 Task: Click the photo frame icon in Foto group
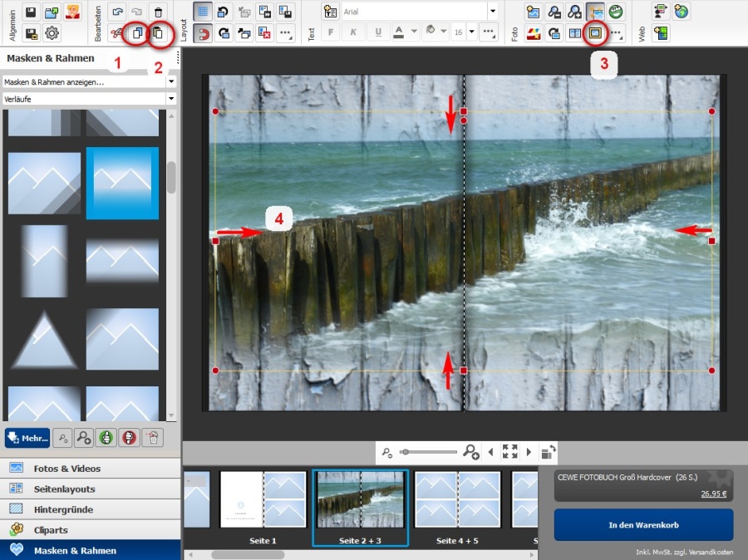[595, 34]
